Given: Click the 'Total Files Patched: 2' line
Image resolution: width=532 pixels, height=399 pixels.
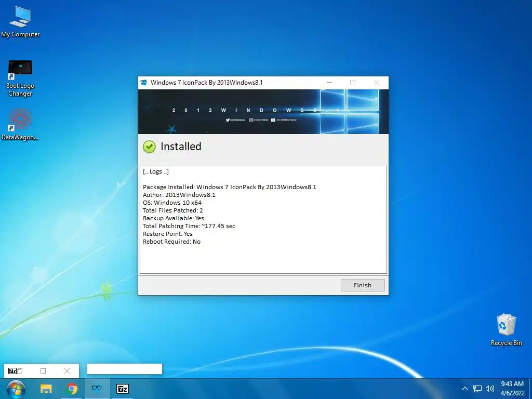Looking at the screenshot, I should click(172, 210).
